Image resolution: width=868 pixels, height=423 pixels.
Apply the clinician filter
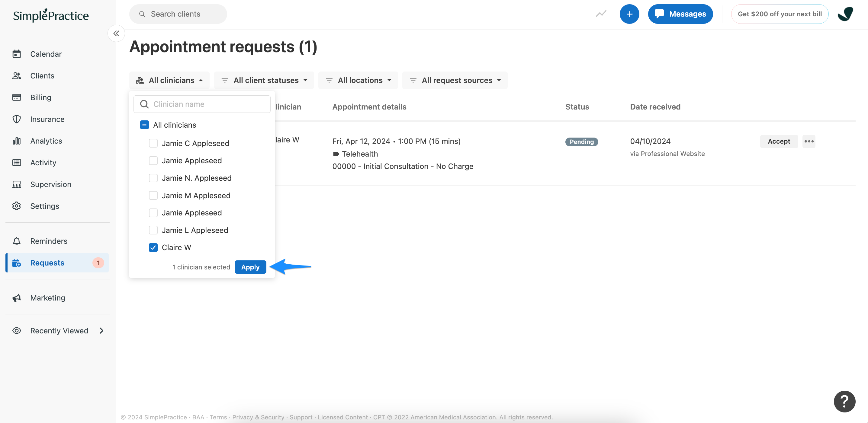click(250, 267)
